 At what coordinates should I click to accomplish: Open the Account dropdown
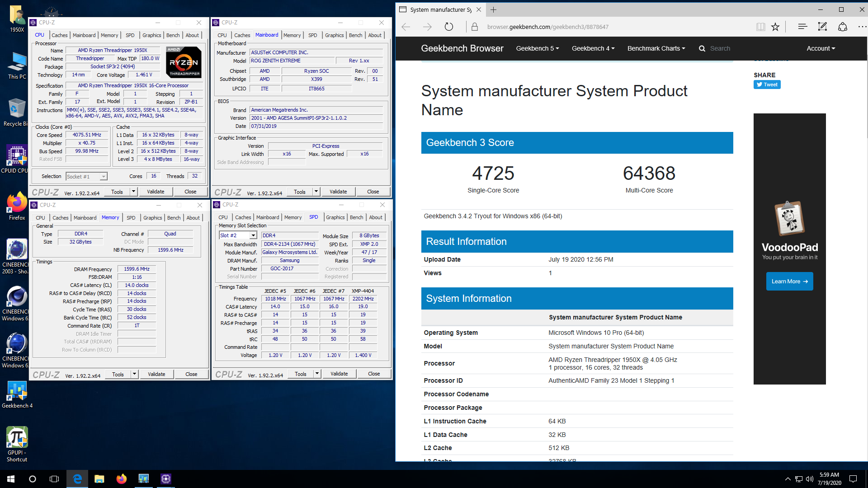pyautogui.click(x=821, y=48)
